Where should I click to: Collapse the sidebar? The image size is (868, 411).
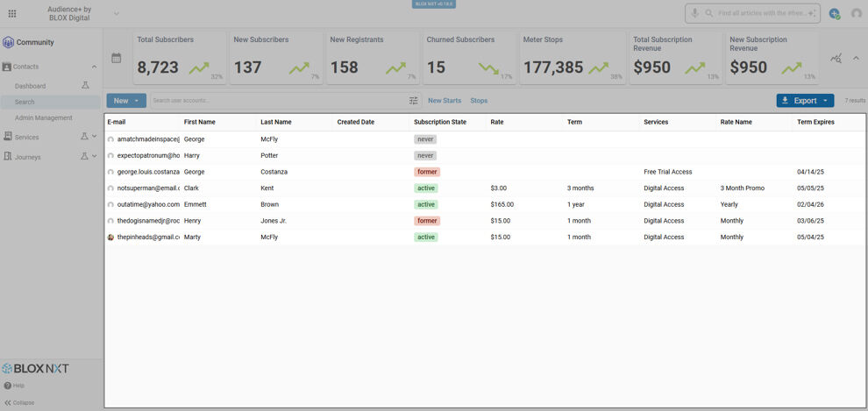(19, 403)
